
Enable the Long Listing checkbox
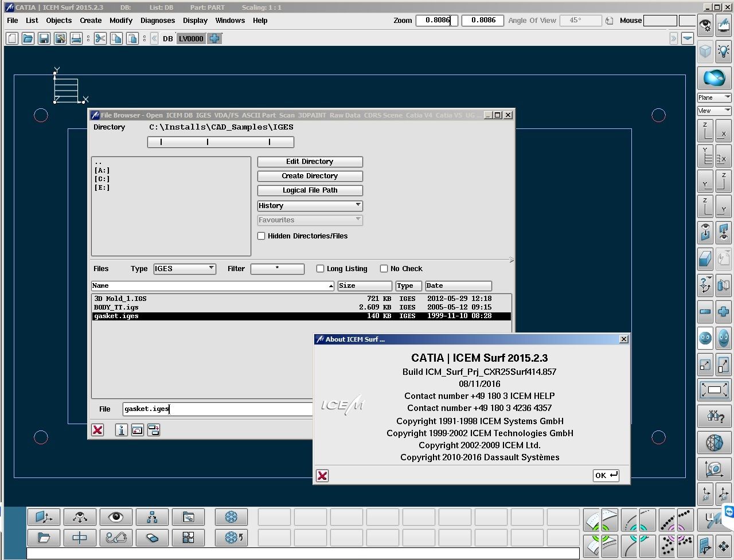coord(321,269)
